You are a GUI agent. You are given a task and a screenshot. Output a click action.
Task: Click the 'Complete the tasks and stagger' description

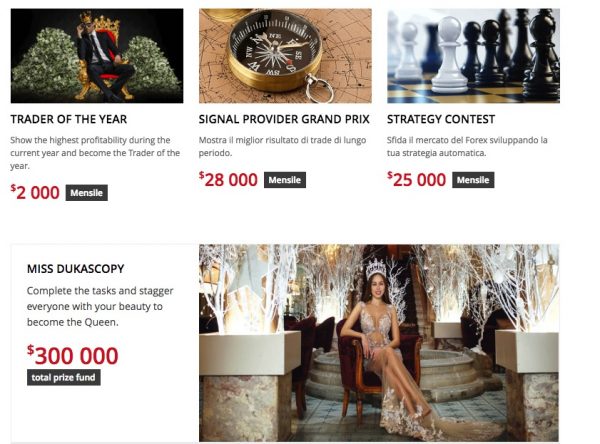(x=100, y=307)
